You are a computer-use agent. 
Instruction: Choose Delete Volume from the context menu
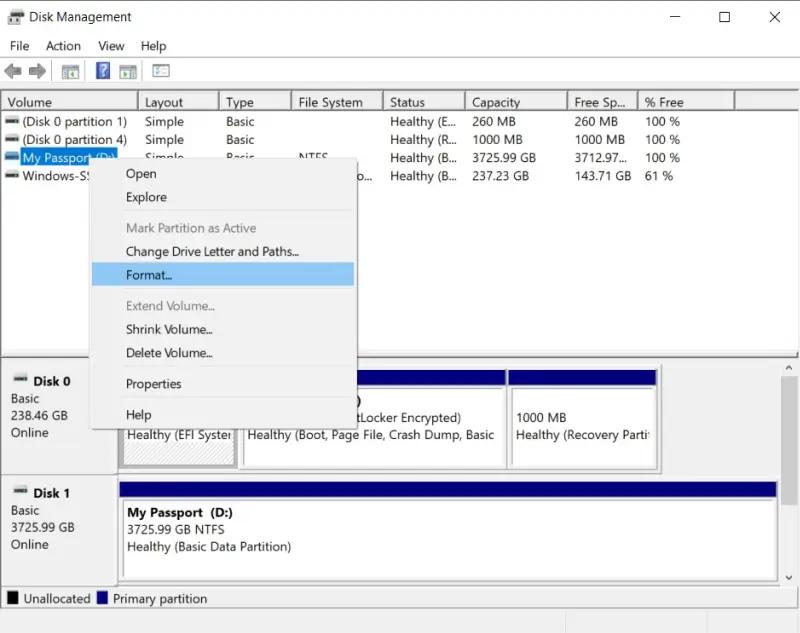pyautogui.click(x=169, y=353)
